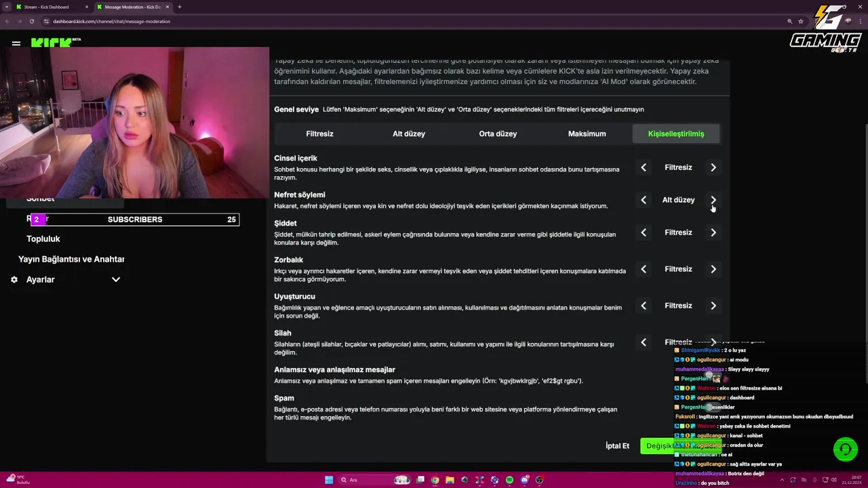Open File Explorer from the taskbar

[450, 480]
